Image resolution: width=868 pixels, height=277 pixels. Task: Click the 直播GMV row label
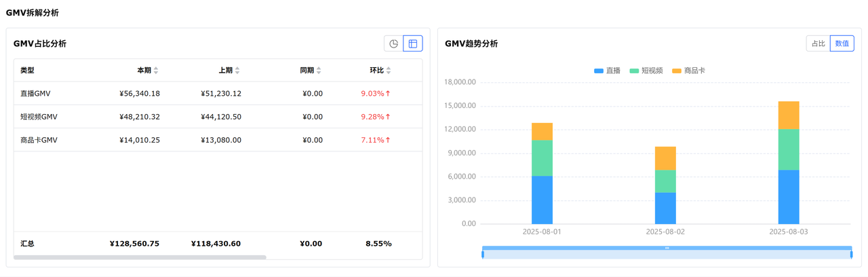tap(35, 94)
